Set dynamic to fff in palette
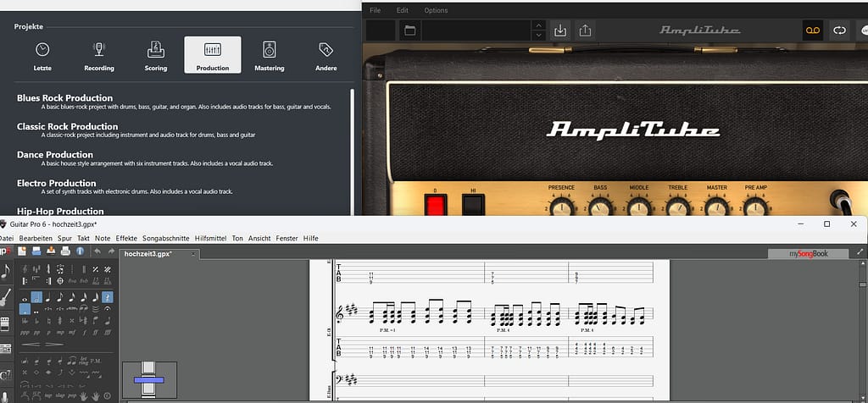868x403 pixels. [x=108, y=333]
